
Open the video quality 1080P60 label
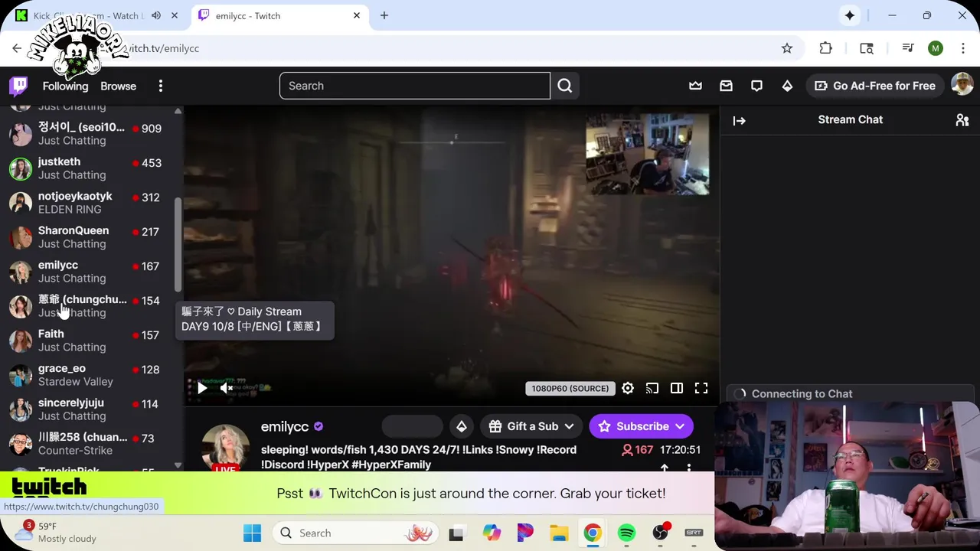[x=570, y=388]
